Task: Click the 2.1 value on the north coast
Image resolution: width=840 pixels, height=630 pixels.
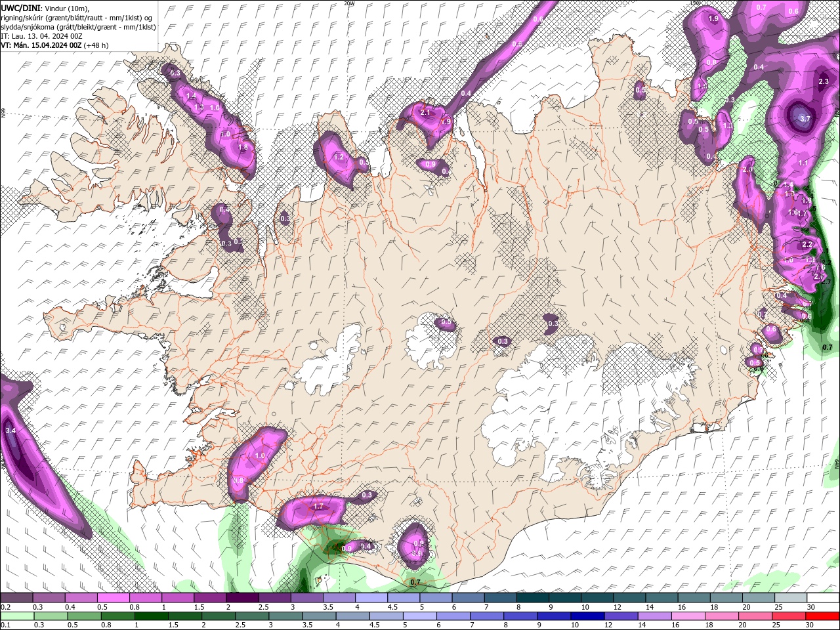Action: pos(425,113)
